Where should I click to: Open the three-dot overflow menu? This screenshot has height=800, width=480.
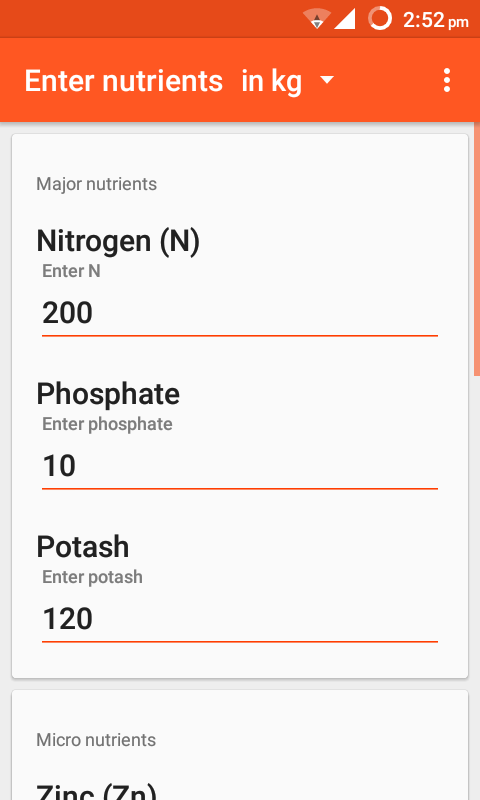coord(446,81)
